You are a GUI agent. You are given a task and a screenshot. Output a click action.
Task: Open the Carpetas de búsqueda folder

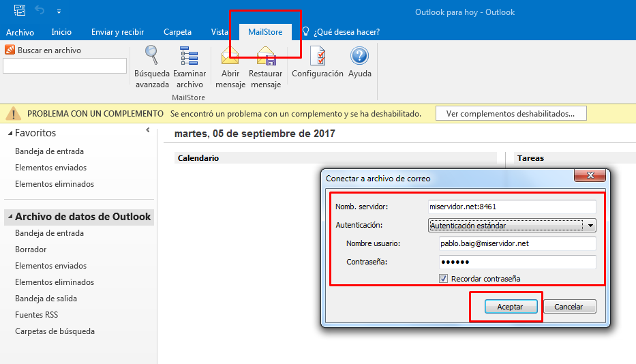(x=55, y=331)
